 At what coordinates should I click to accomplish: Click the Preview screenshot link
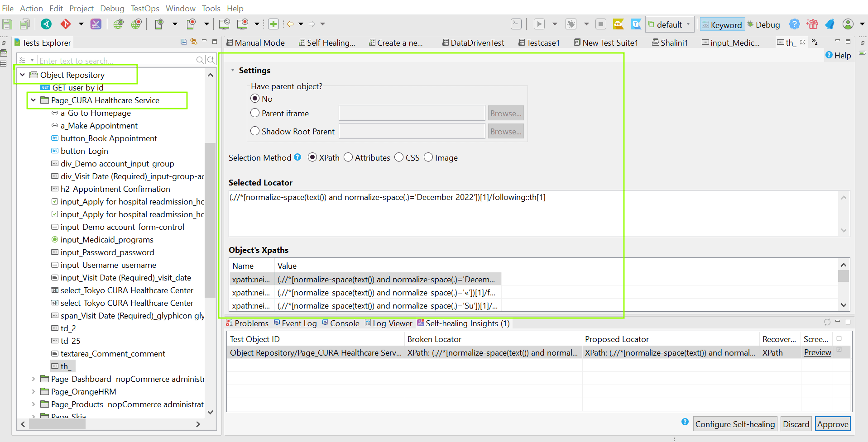pos(817,352)
